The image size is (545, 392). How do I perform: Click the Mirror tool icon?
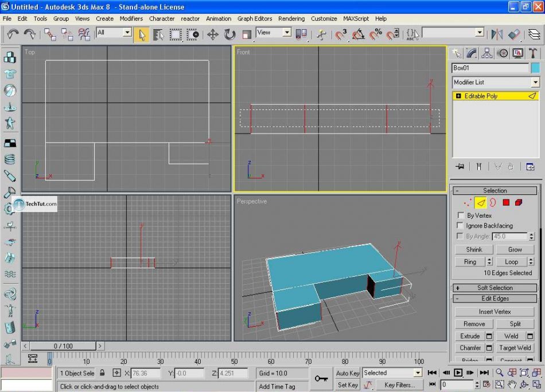pos(497,34)
